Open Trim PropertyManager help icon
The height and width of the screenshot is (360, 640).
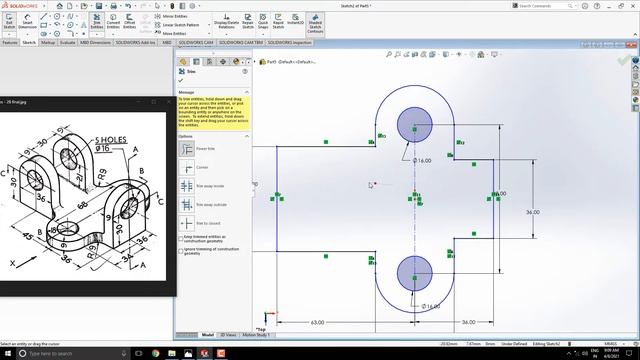pos(245,71)
